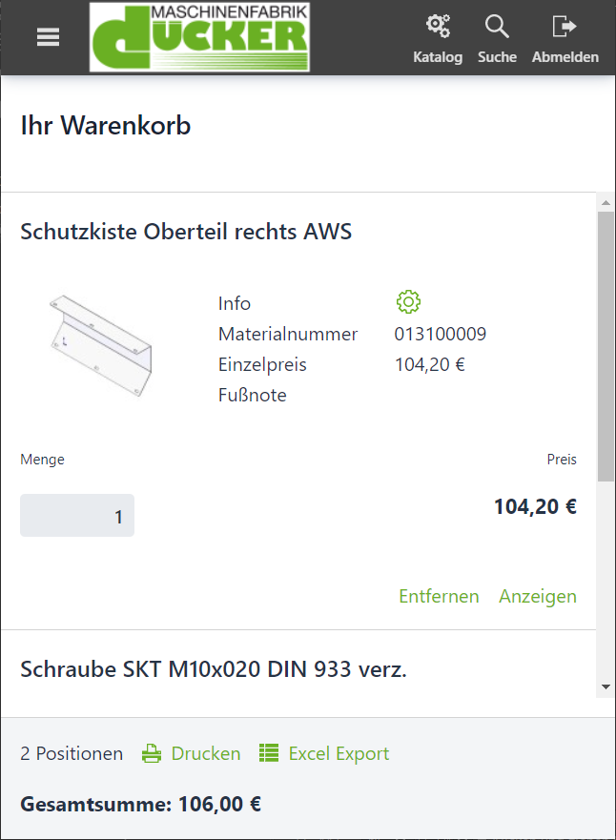Click the Ihr Warenkorb heading
This screenshot has width=616, height=840.
[x=106, y=126]
